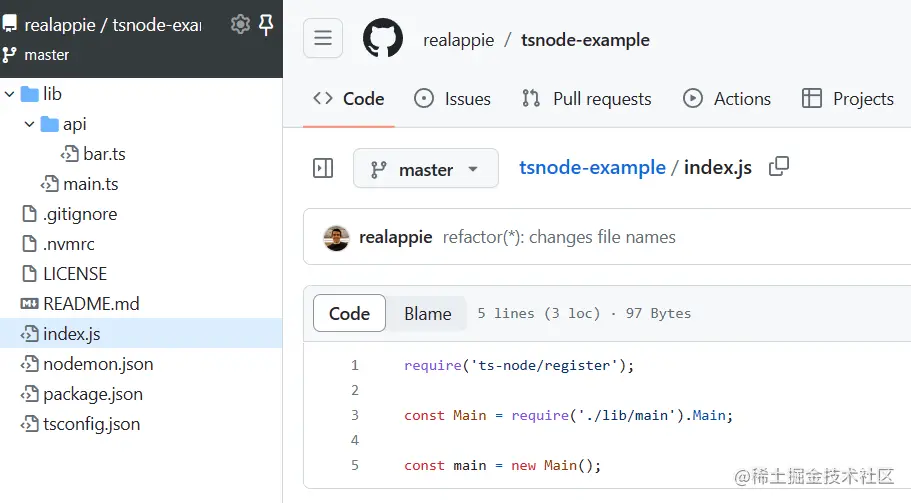
Task: Collapse the lib folder chevron
Action: point(9,94)
